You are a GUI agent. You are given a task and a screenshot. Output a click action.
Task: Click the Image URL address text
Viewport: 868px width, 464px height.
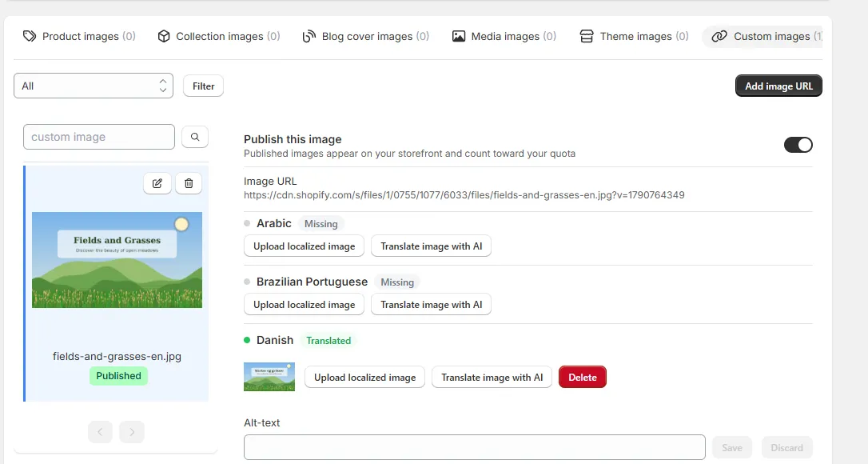pos(464,195)
